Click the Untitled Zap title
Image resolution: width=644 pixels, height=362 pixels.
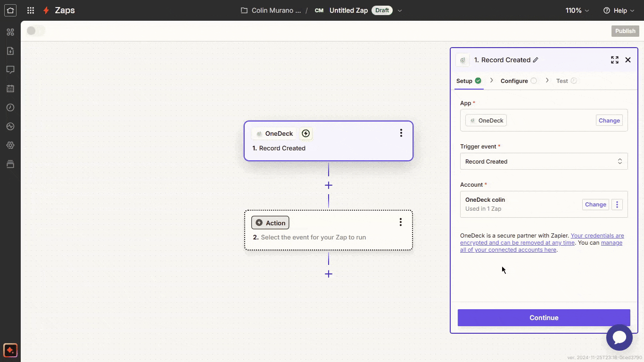(x=348, y=10)
